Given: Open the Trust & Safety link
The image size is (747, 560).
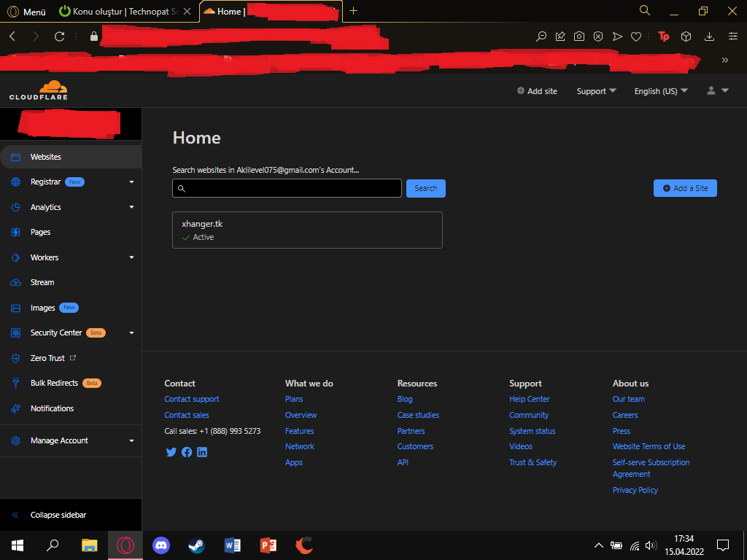Looking at the screenshot, I should tap(533, 462).
